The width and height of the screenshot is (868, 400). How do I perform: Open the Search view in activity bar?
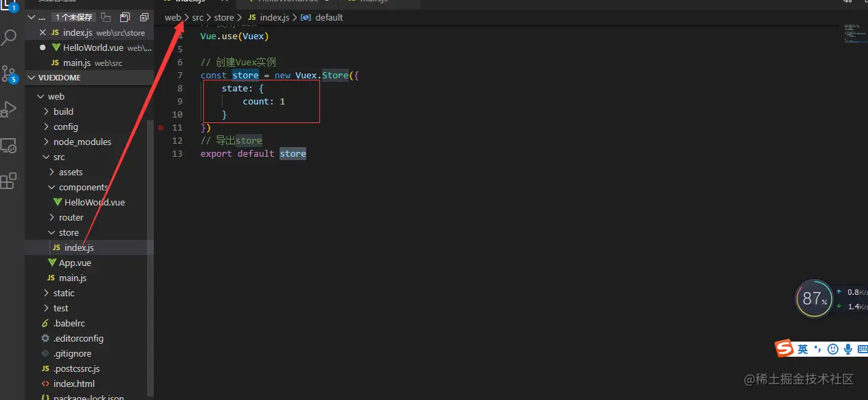coord(9,37)
